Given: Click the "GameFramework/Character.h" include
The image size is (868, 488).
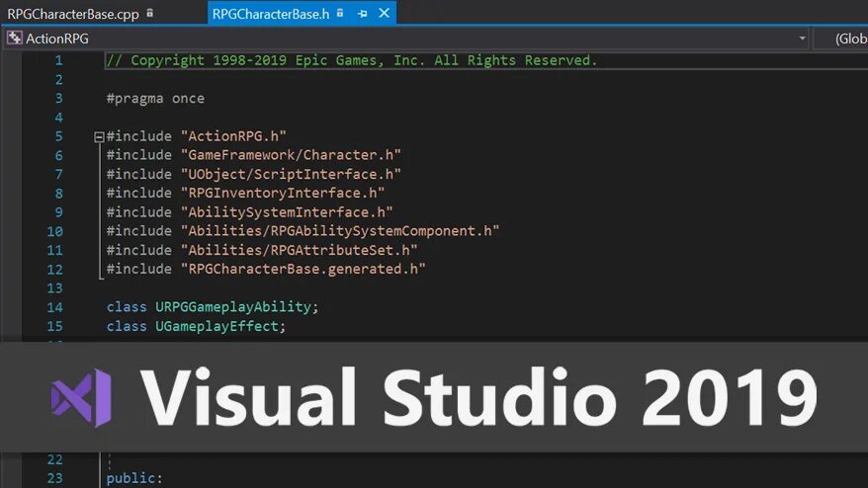Looking at the screenshot, I should pyautogui.click(x=292, y=155).
